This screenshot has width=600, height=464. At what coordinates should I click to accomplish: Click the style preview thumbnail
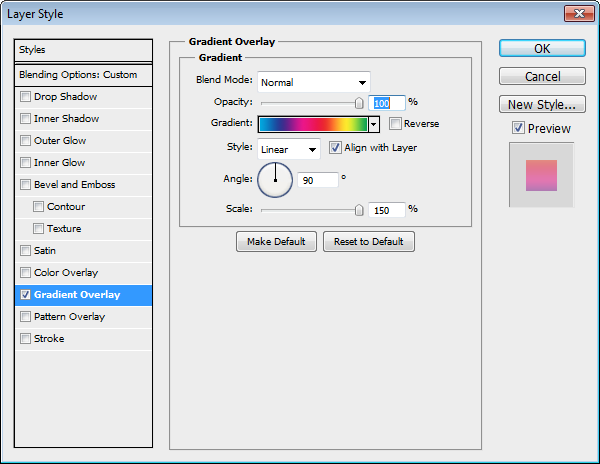coord(541,174)
